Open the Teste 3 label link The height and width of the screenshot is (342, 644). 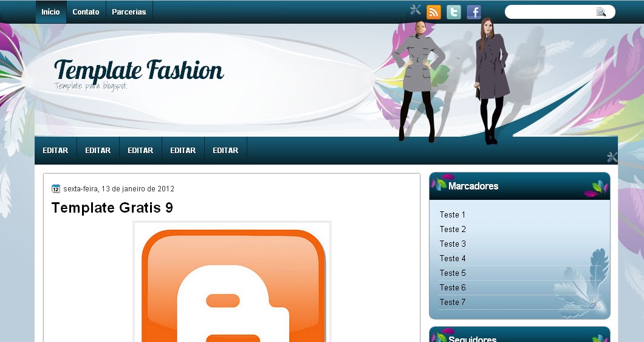[x=453, y=244]
